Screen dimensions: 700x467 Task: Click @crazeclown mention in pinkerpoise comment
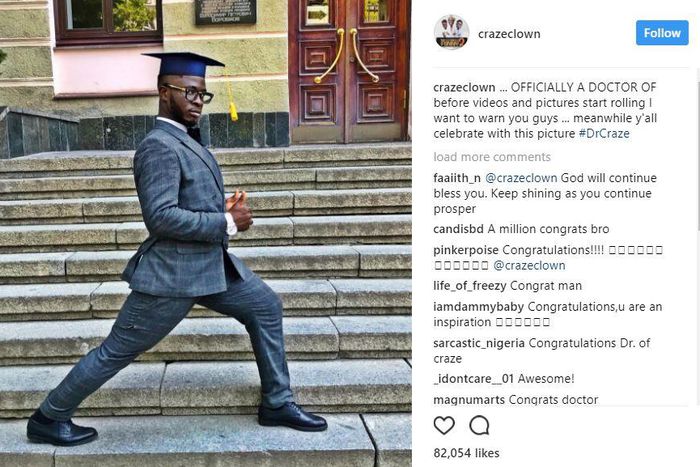(529, 266)
